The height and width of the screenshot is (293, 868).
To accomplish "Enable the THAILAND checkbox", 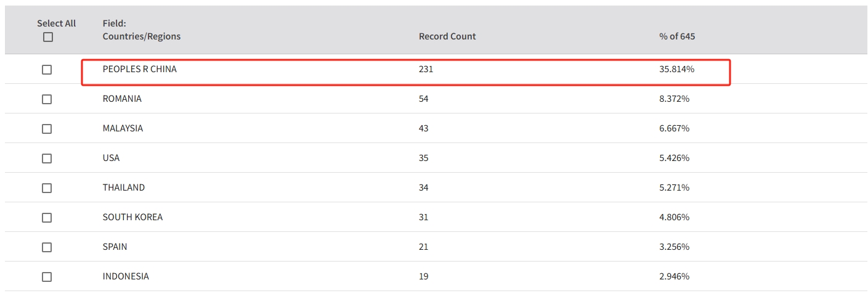I will tap(47, 188).
